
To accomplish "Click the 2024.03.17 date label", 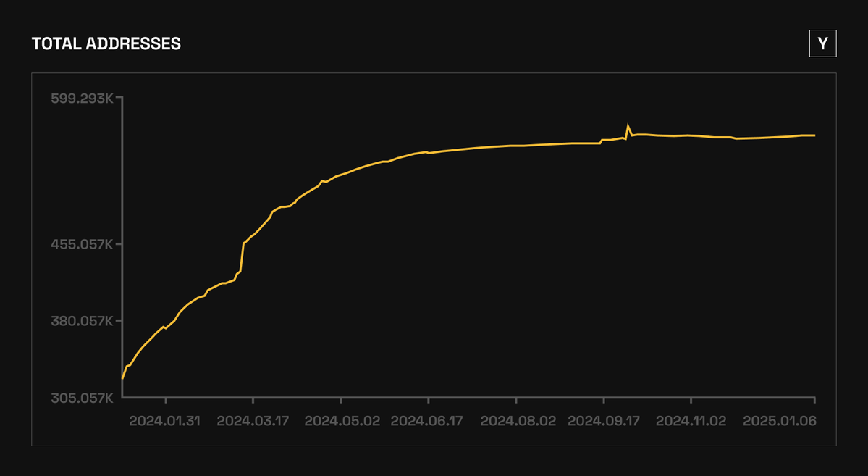I will point(253,421).
